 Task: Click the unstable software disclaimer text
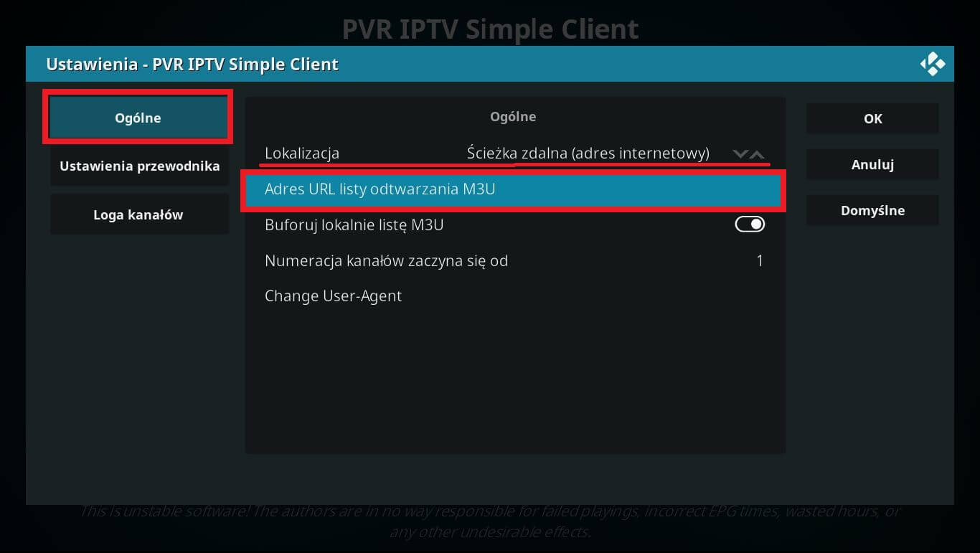pos(490,522)
